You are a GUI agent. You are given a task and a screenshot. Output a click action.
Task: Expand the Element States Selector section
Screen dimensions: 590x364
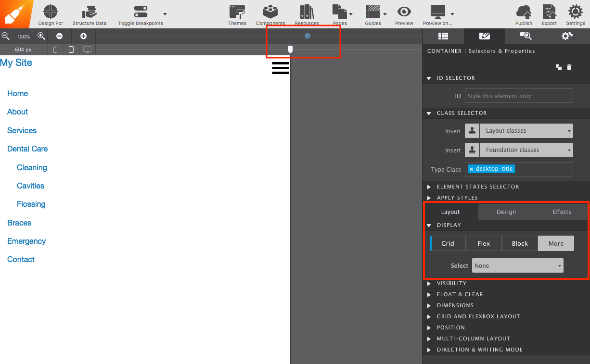point(429,187)
